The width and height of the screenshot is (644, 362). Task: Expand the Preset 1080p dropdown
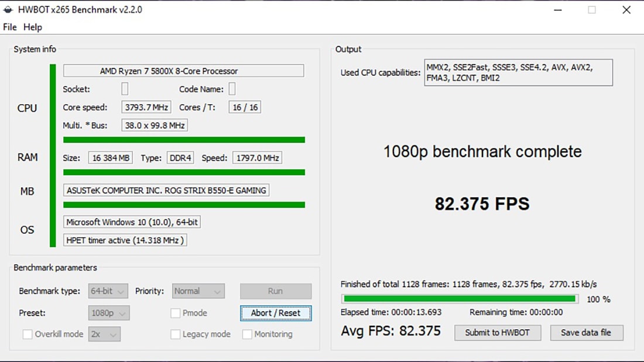click(x=109, y=313)
